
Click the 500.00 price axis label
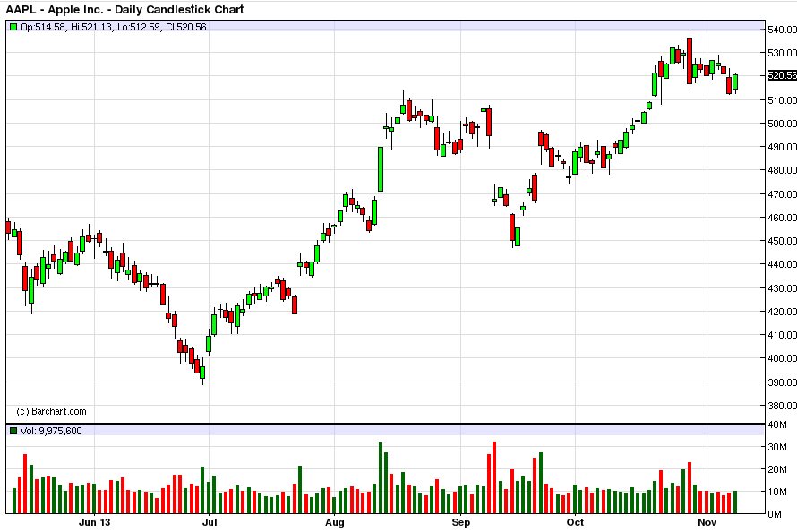coord(783,124)
